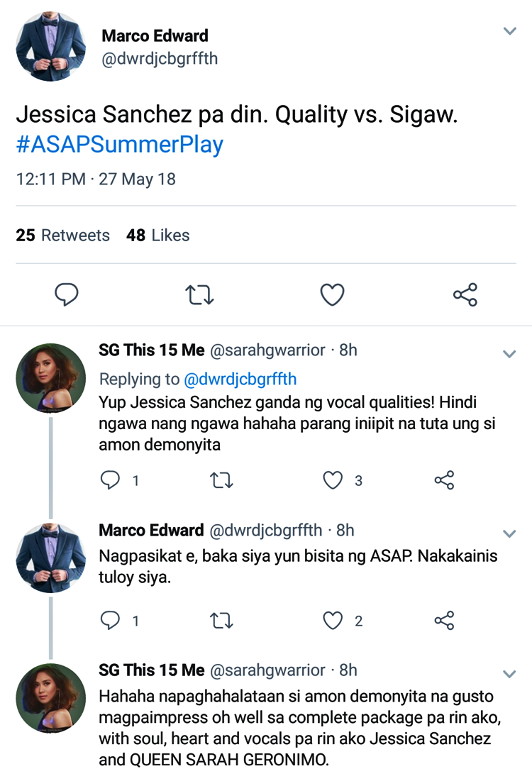
Task: Share Marco Edward's 'Nagpasikat e' reply
Action: point(444,621)
